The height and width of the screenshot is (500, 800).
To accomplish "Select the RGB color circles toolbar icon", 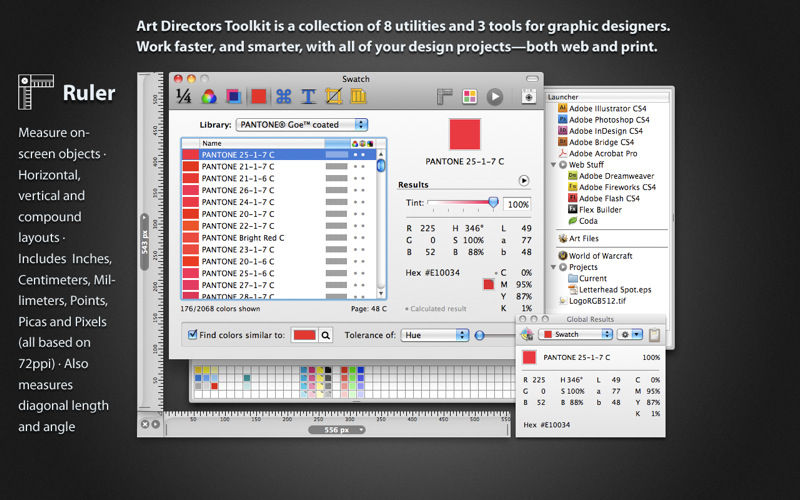I will click(209, 96).
